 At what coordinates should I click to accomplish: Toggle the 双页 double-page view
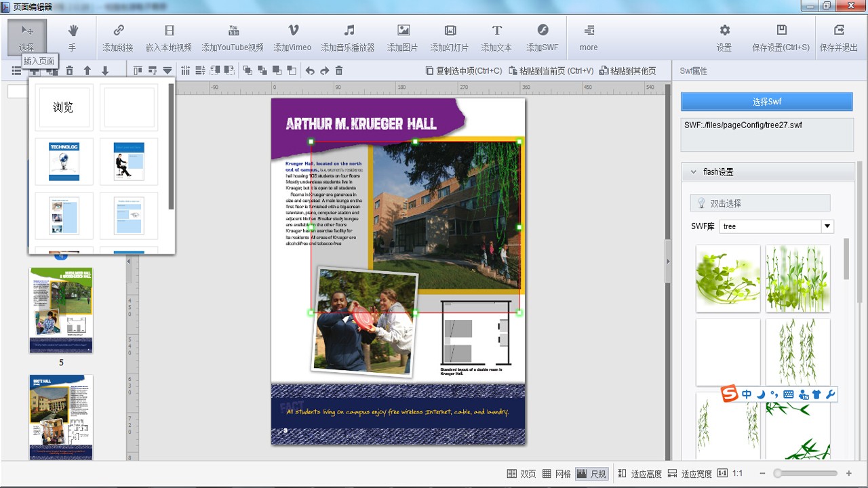pyautogui.click(x=521, y=474)
